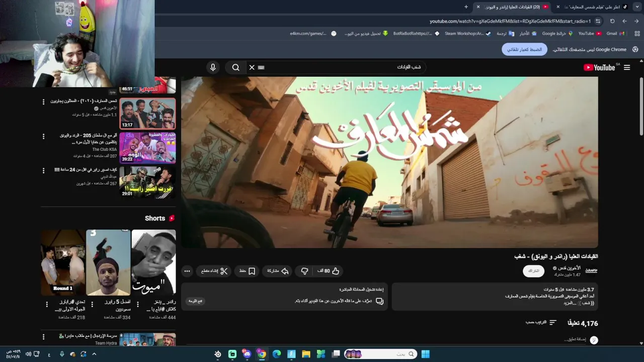Open Sort by الترتيب حسب comments menu
The height and width of the screenshot is (362, 644).
(541, 322)
